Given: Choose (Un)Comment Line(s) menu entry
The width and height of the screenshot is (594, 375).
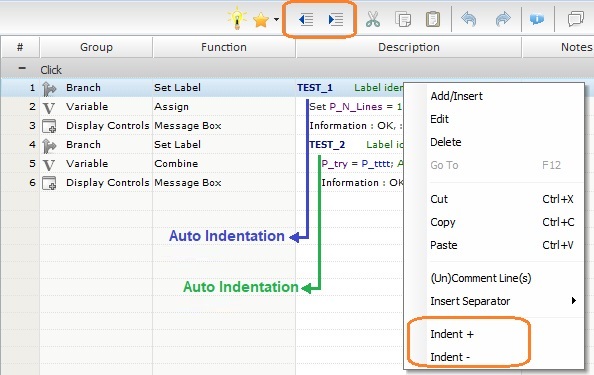Looking at the screenshot, I should [x=481, y=278].
